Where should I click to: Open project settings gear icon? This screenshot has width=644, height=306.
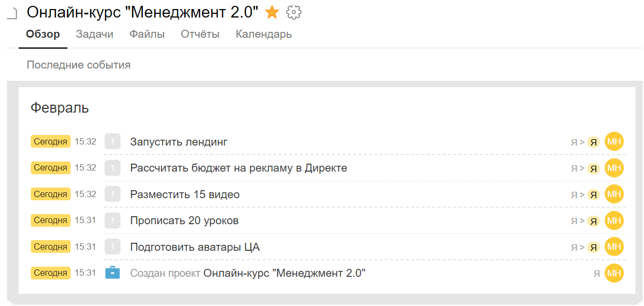tap(294, 12)
